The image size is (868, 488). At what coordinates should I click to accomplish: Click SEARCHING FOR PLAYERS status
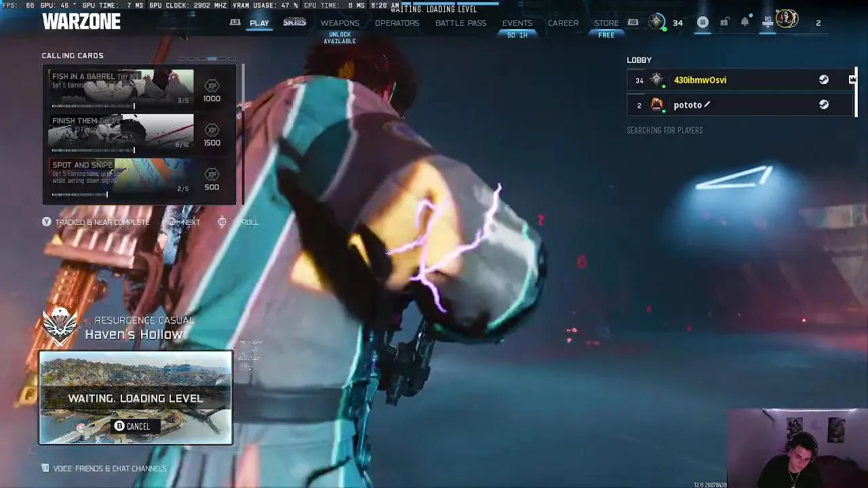tap(665, 130)
